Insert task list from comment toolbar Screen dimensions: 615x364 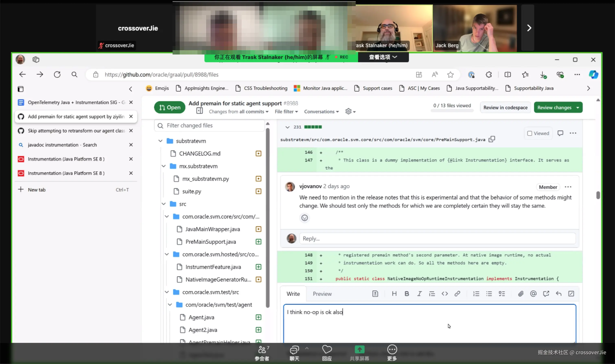click(502, 294)
